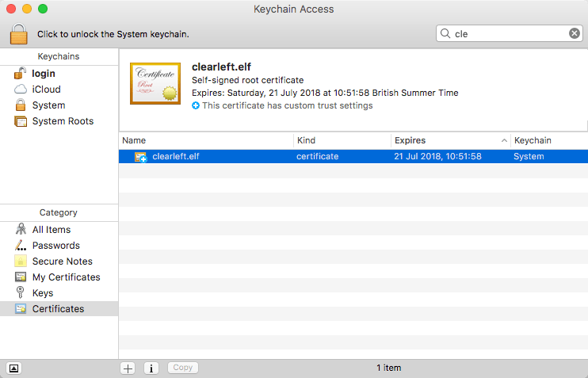This screenshot has width=588, height=378.
Task: Toggle sort direction arrow in Expires header
Action: point(504,140)
